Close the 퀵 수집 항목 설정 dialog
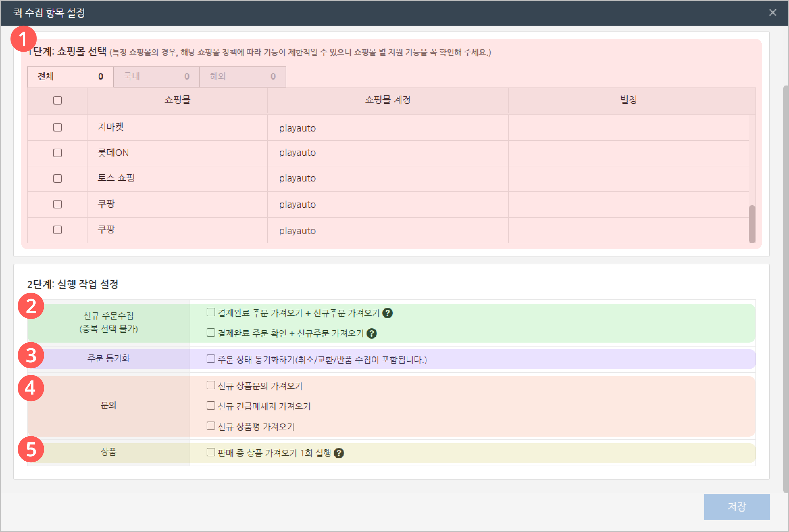 coord(773,12)
